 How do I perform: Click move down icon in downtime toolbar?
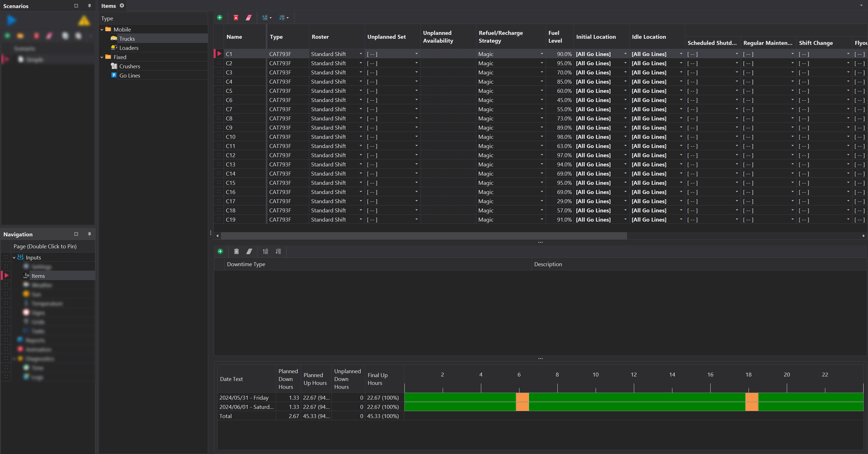(x=278, y=251)
